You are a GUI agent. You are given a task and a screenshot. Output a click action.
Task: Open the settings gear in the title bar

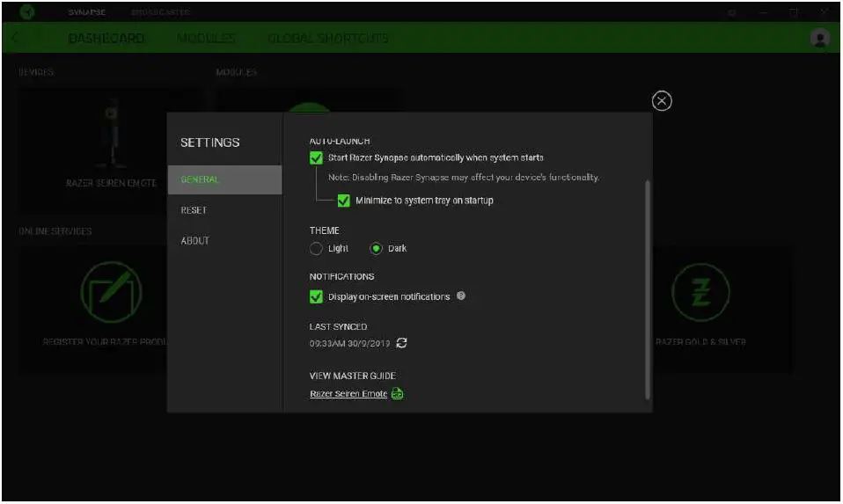coord(732,12)
